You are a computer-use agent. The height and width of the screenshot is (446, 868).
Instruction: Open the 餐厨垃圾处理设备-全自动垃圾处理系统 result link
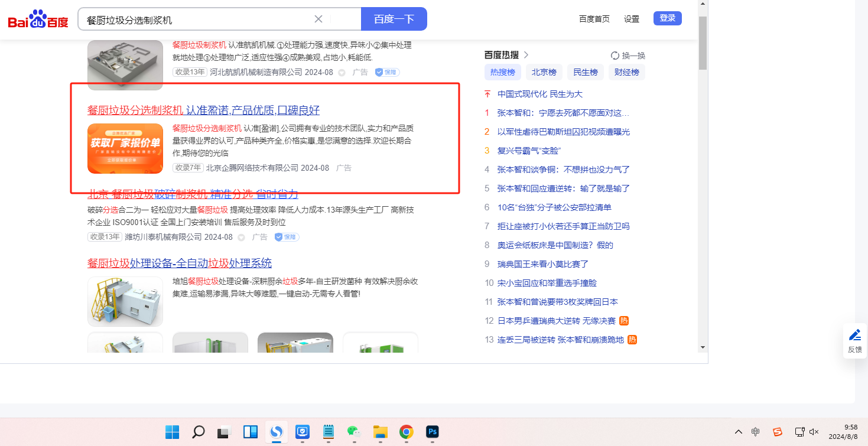180,263
